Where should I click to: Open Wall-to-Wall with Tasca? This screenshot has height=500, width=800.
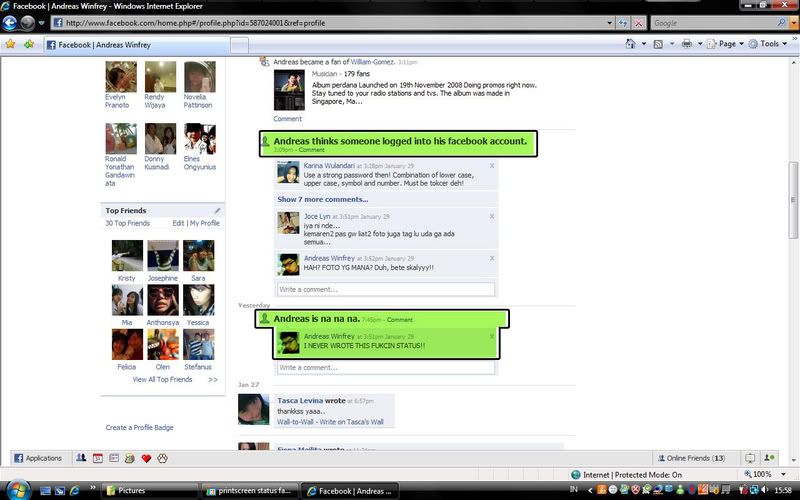(294, 422)
